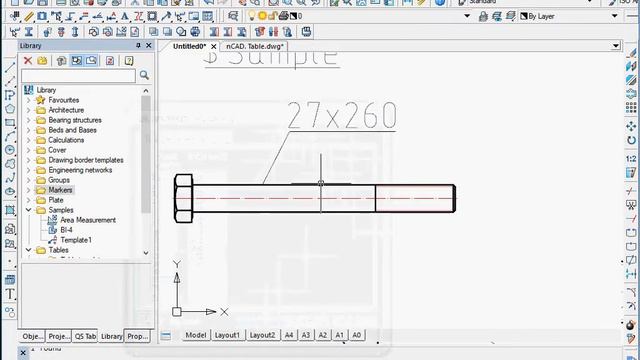Image resolution: width=640 pixels, height=360 pixels.
Task: Select the Circle tool in left toolbar
Action: [10, 150]
